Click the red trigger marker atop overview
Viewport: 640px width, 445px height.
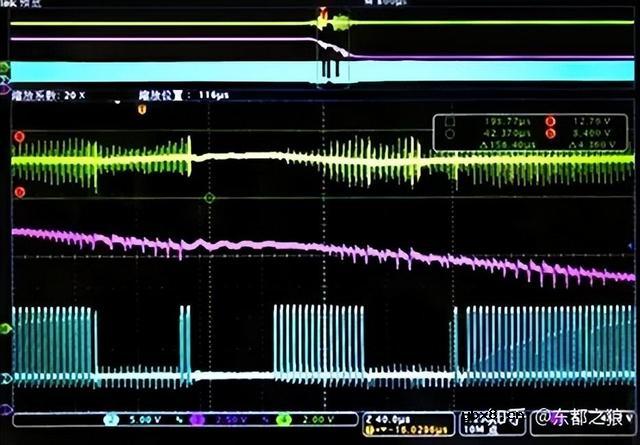click(x=322, y=13)
